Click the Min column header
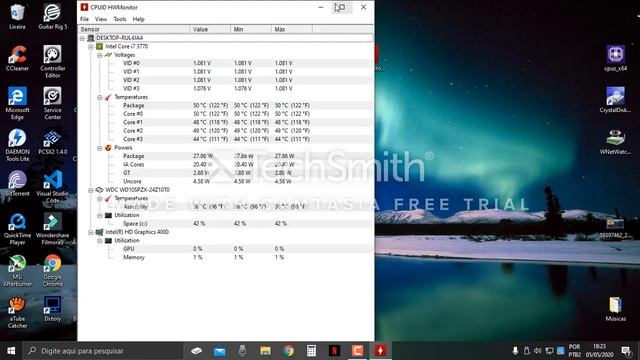The image size is (640, 360). pos(251,29)
